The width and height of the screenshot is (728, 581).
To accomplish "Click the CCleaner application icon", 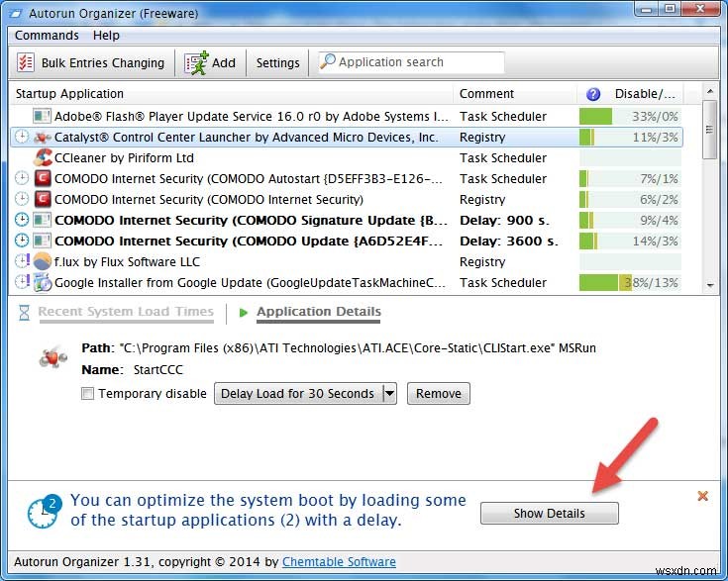I will click(x=43, y=157).
